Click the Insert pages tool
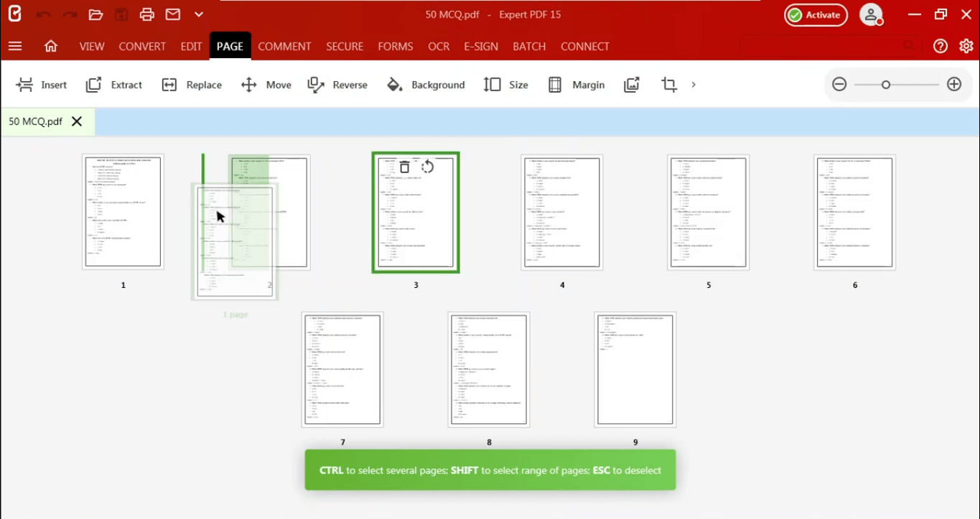The height and width of the screenshot is (519, 980). (42, 85)
